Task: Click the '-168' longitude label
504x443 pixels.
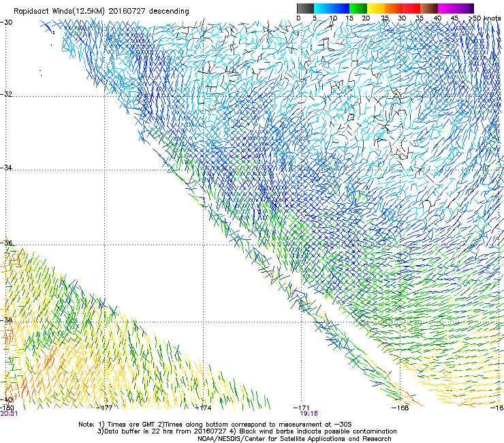Action: [x=400, y=408]
